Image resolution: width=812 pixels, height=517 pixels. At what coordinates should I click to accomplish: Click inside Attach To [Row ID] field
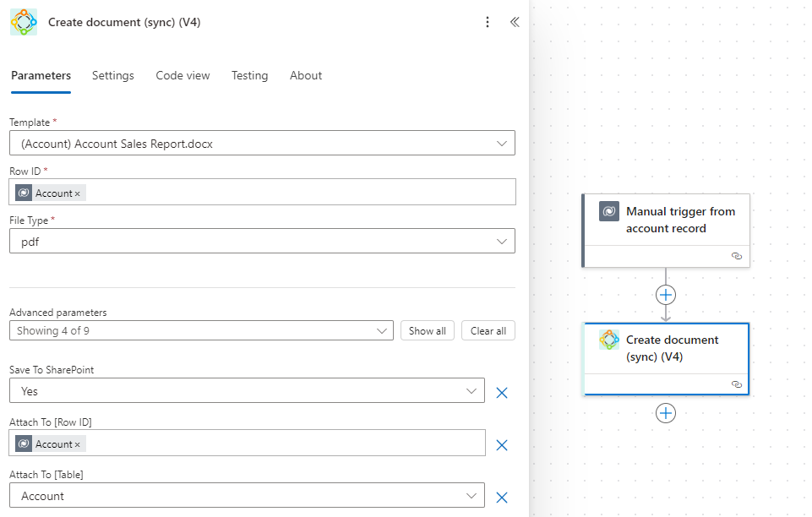[x=247, y=443]
